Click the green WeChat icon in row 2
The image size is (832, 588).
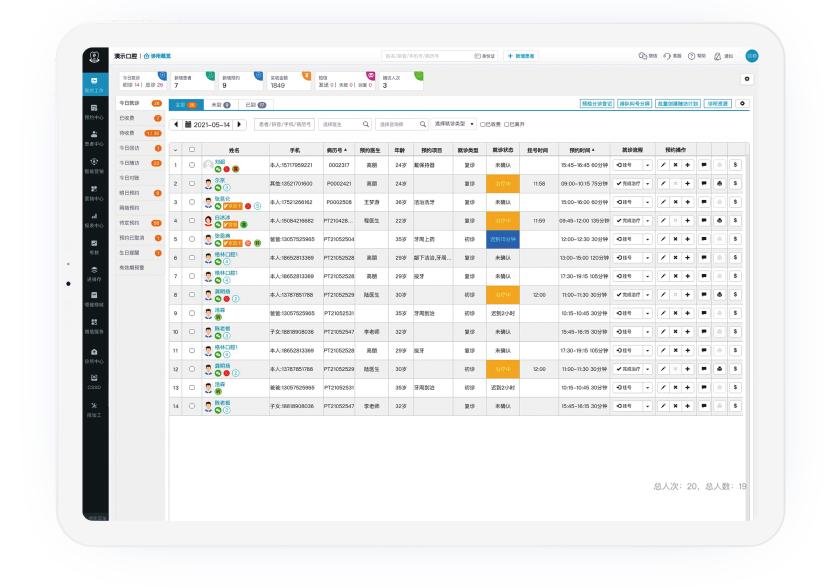tap(218, 187)
